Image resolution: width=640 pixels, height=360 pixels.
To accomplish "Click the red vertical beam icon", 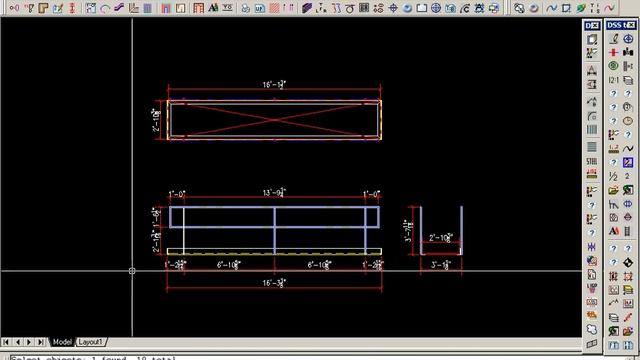I will tap(72, 8).
